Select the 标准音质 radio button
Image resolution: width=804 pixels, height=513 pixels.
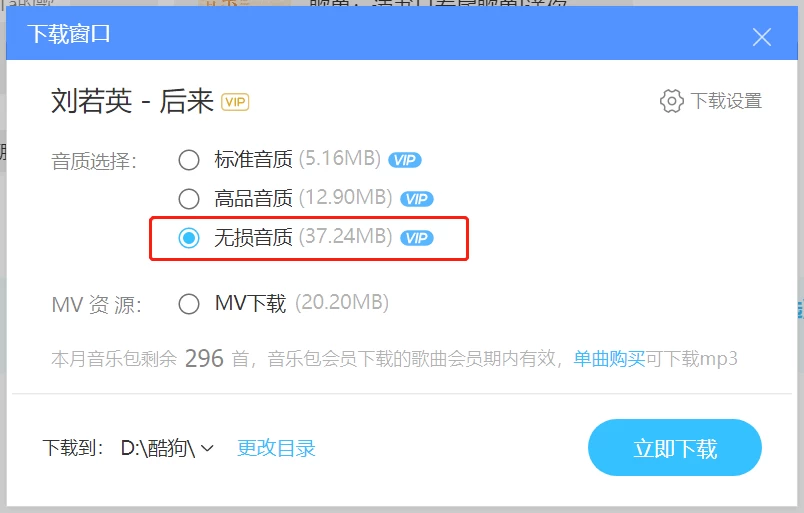(189, 160)
